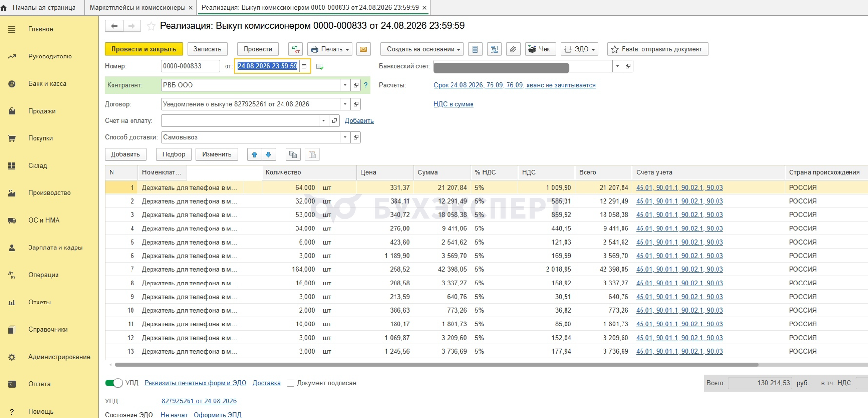Screen dimensions: 868x418
Task: Expand the Печать dropdown menu
Action: click(x=330, y=49)
